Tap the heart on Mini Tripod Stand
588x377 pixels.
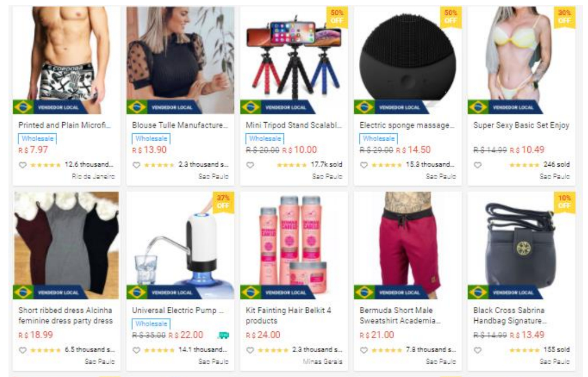tap(250, 165)
